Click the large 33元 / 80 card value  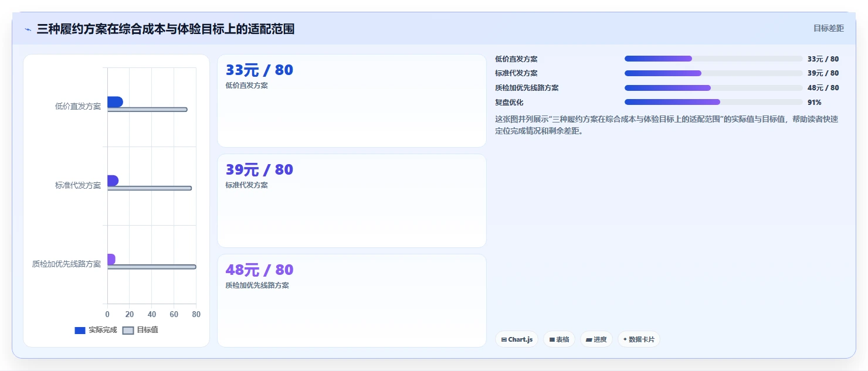click(259, 70)
